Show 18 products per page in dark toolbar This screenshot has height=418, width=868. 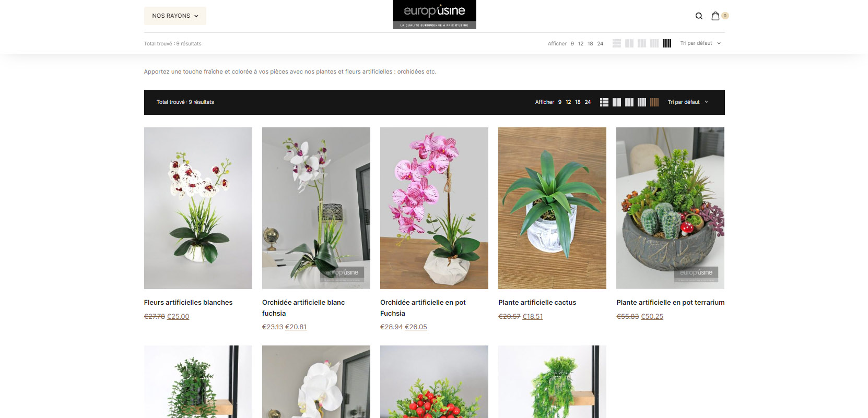click(578, 102)
